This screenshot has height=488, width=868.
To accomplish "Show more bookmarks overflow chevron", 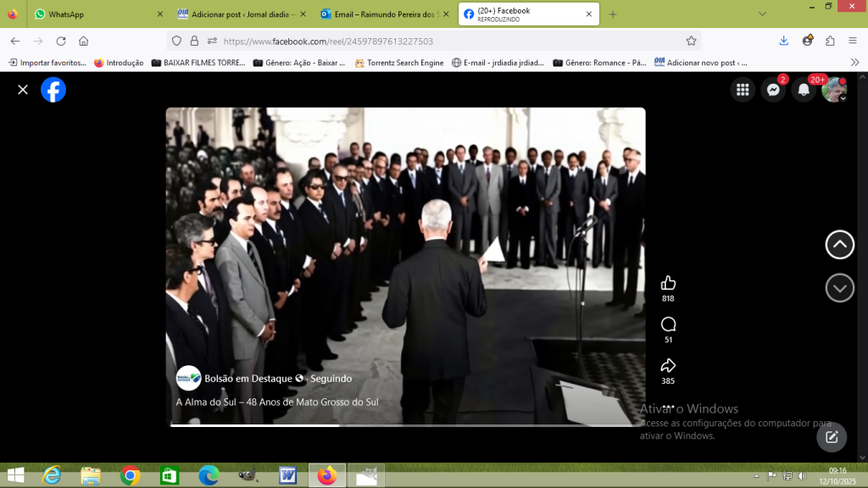I will pyautogui.click(x=854, y=63).
